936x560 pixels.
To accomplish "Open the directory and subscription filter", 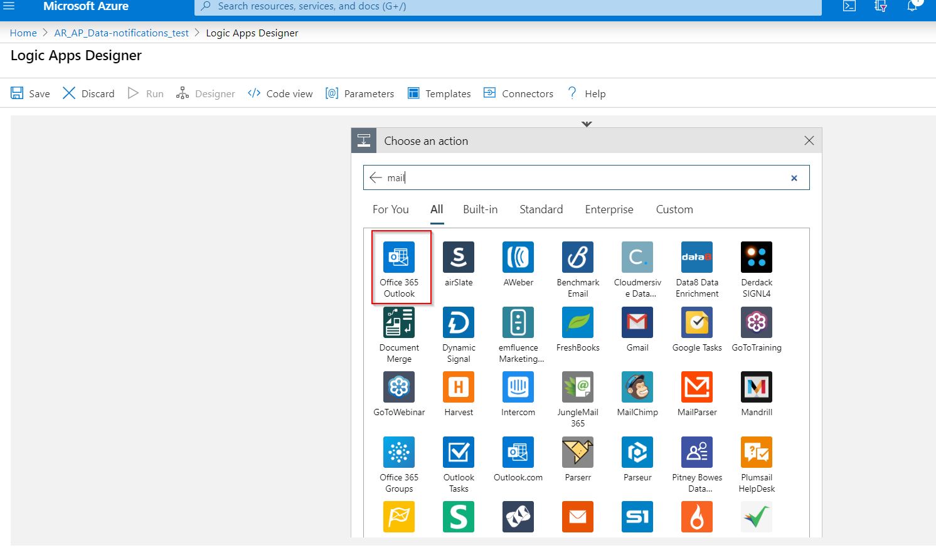I will [881, 6].
